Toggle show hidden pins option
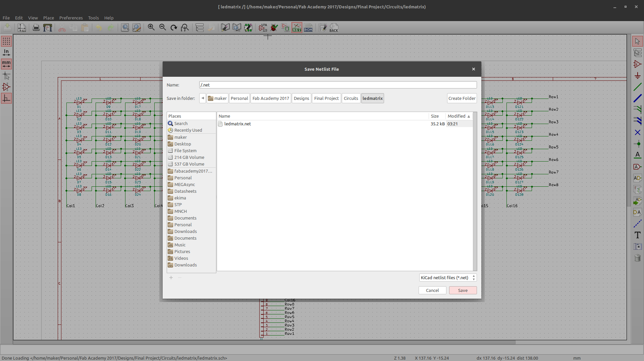644x361 pixels. [x=6, y=87]
